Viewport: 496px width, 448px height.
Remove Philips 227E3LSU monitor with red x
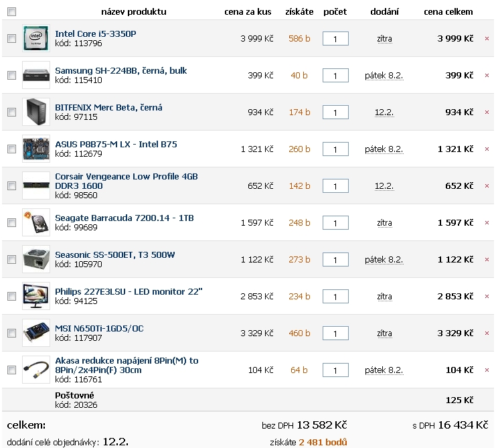(487, 297)
